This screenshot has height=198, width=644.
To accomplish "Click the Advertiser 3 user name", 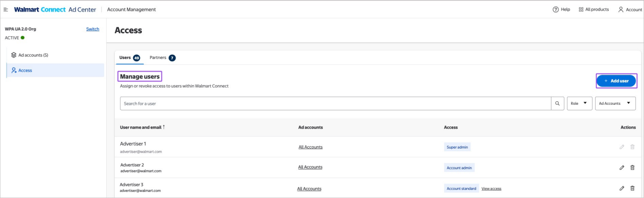I will 131,184.
